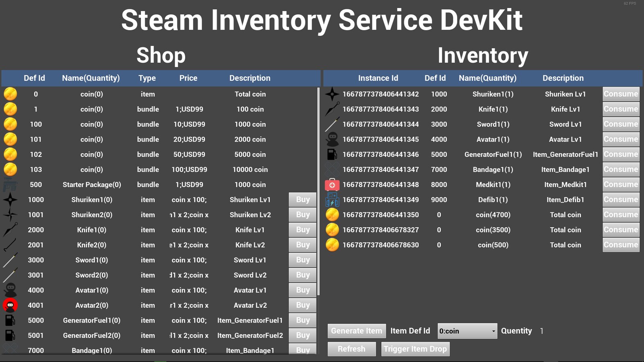The height and width of the screenshot is (362, 644).
Task: Click the Shuriken1 icon in the Shop
Action: [10, 200]
